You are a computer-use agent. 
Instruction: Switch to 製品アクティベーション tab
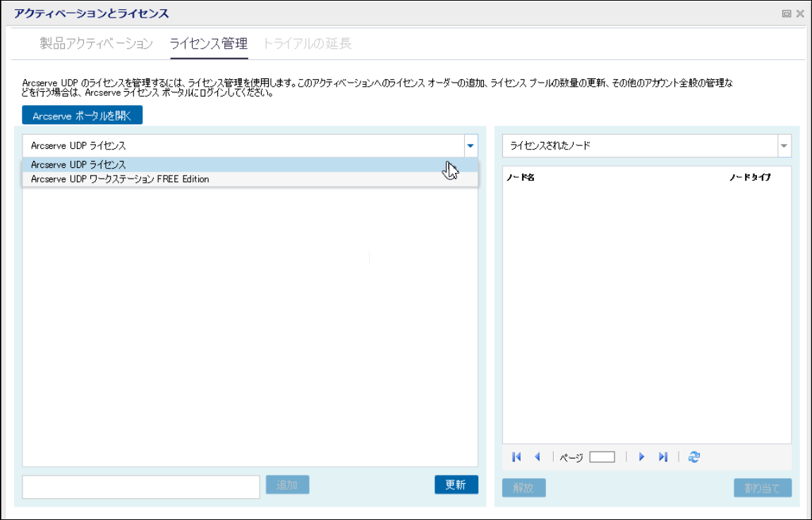click(97, 44)
